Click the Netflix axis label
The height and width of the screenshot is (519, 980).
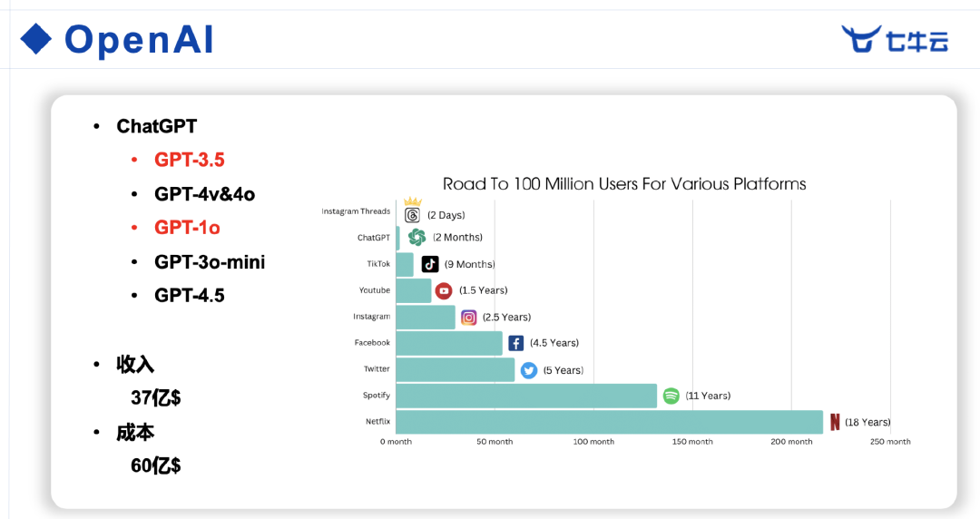(378, 421)
